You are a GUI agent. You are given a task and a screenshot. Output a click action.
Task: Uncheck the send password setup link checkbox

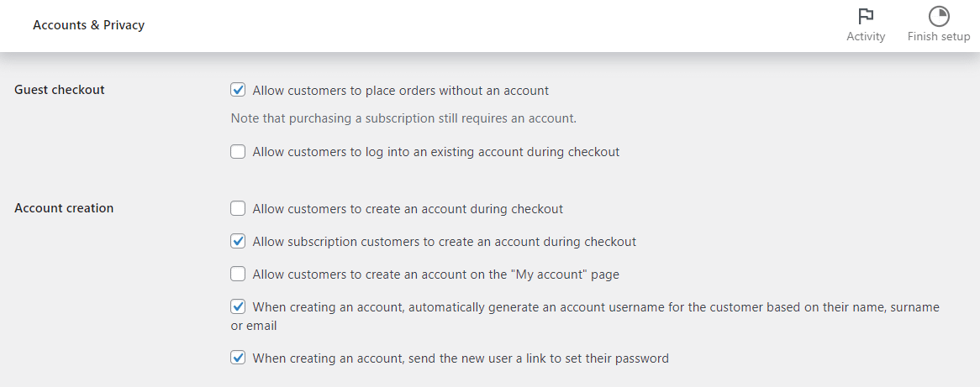point(238,358)
